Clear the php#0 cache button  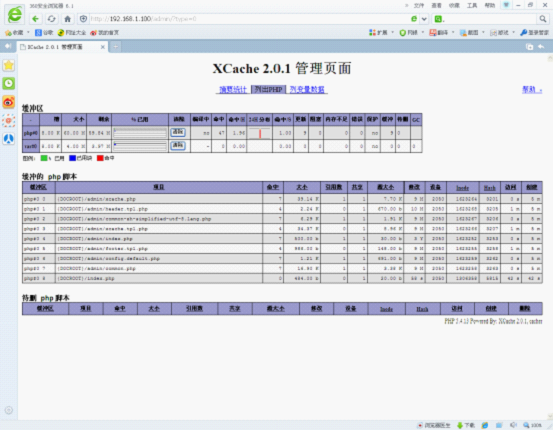[178, 132]
